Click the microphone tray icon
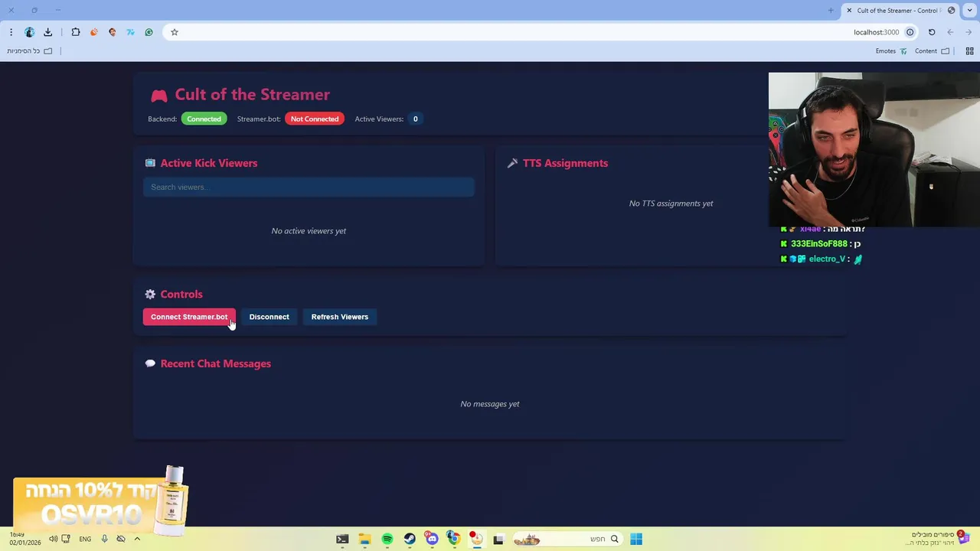This screenshot has width=980, height=551. tap(104, 539)
